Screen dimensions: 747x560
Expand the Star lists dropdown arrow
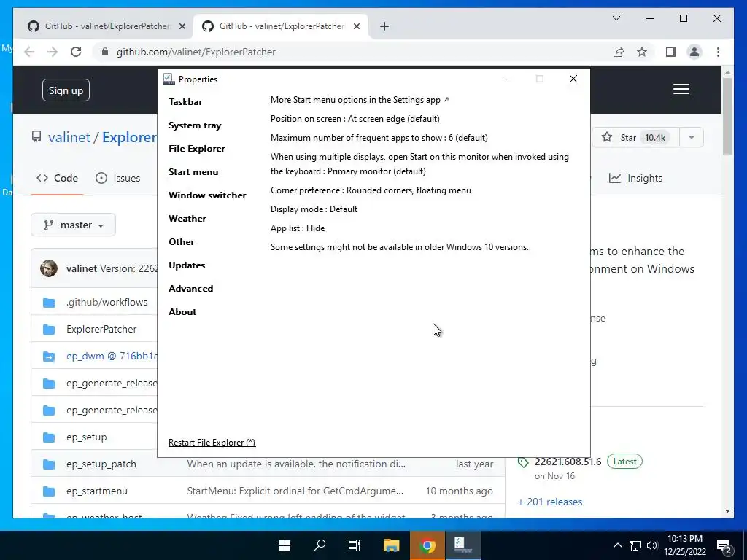click(692, 138)
